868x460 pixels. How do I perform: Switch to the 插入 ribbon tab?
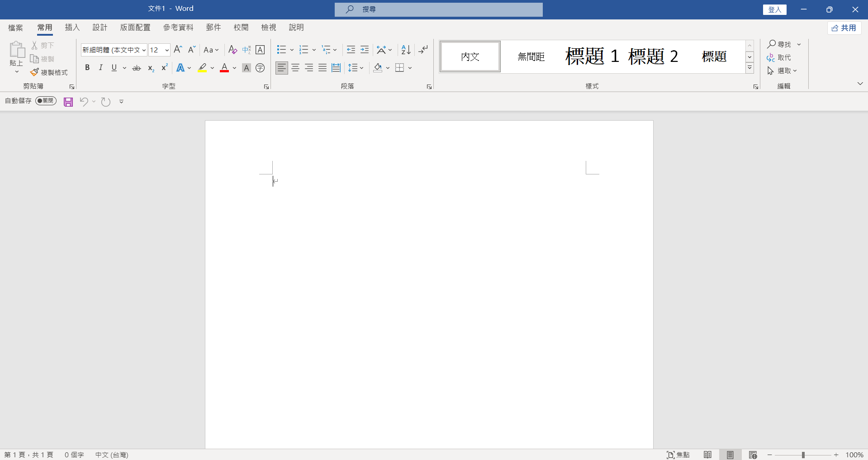point(72,27)
